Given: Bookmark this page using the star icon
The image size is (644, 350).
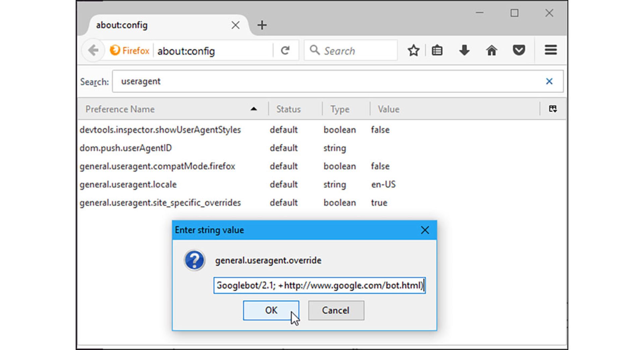Looking at the screenshot, I should [x=414, y=50].
